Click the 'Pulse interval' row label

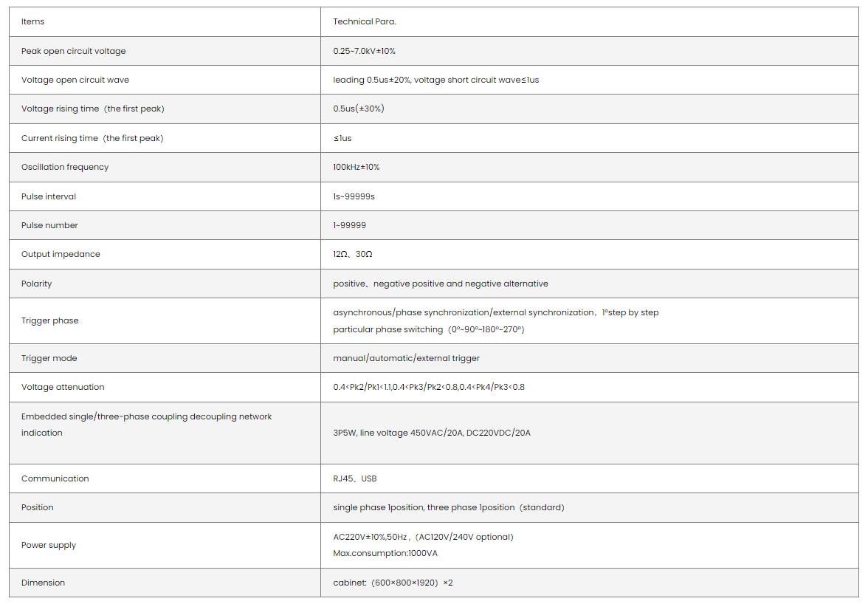(49, 196)
